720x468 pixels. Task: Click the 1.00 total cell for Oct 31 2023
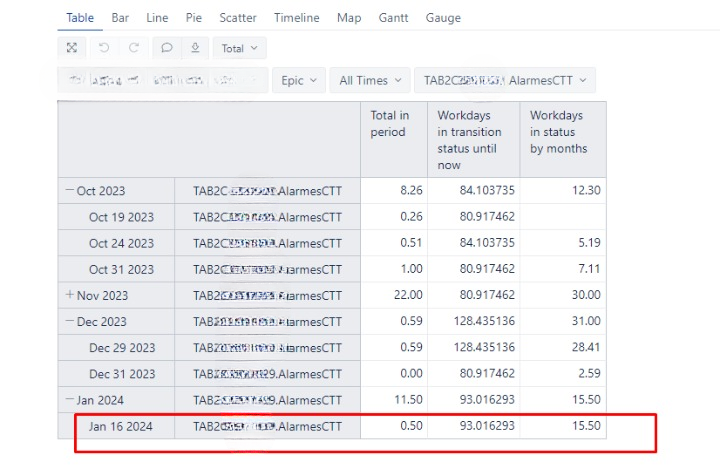pos(394,268)
